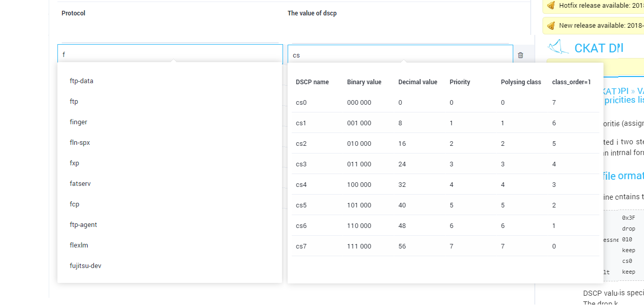Image resolution: width=644 pixels, height=305 pixels.
Task: Choose fatserv protocol entry
Action: pyautogui.click(x=80, y=184)
